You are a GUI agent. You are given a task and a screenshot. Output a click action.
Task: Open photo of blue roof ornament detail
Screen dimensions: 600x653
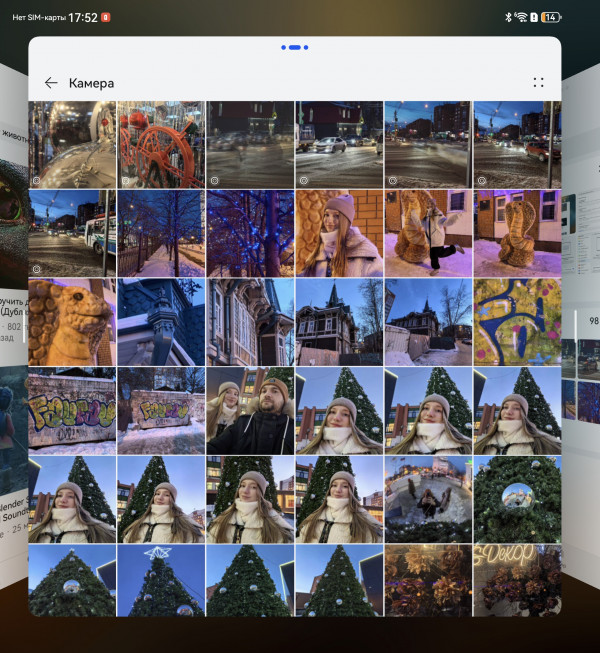(x=161, y=322)
